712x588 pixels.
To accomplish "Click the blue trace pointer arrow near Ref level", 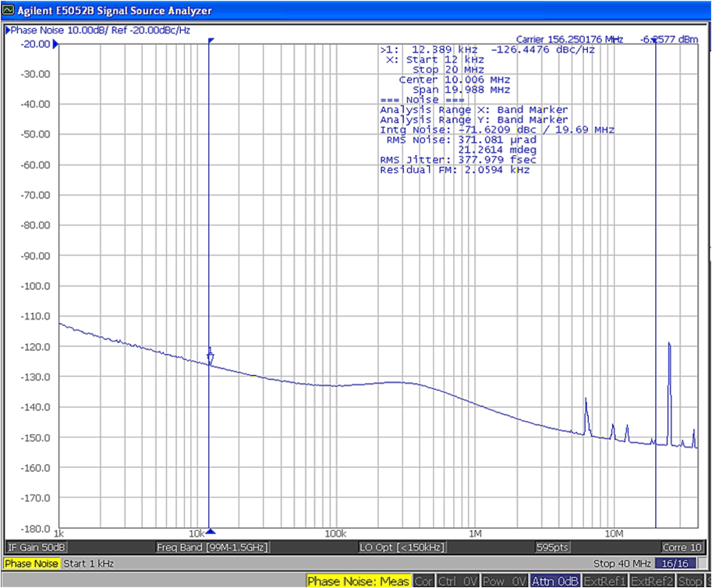I will (55, 44).
